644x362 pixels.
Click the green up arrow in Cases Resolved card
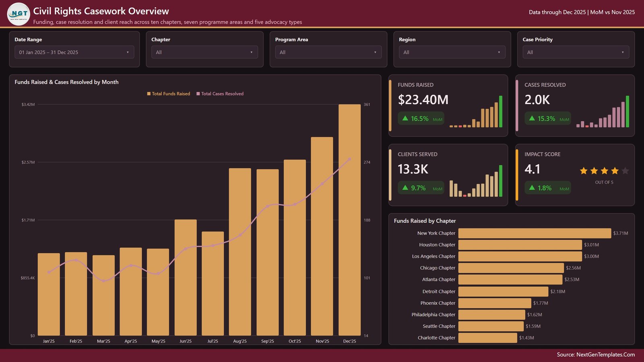pos(532,118)
